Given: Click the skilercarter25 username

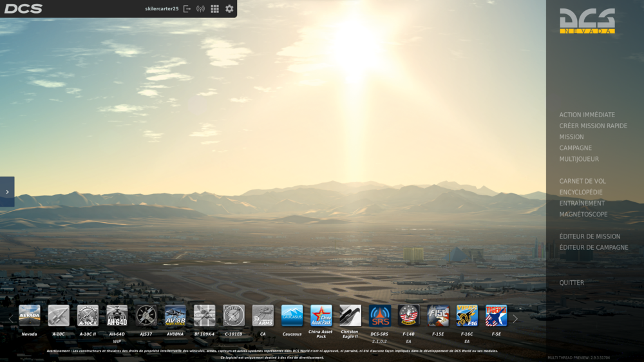Looking at the screenshot, I should click(x=162, y=8).
